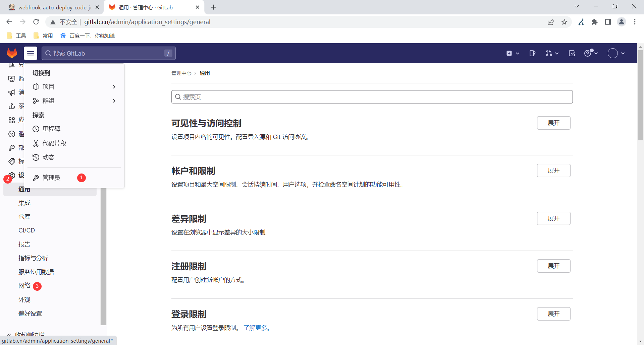Open the browser extensions puzzle icon
This screenshot has height=345, width=644.
pyautogui.click(x=594, y=22)
